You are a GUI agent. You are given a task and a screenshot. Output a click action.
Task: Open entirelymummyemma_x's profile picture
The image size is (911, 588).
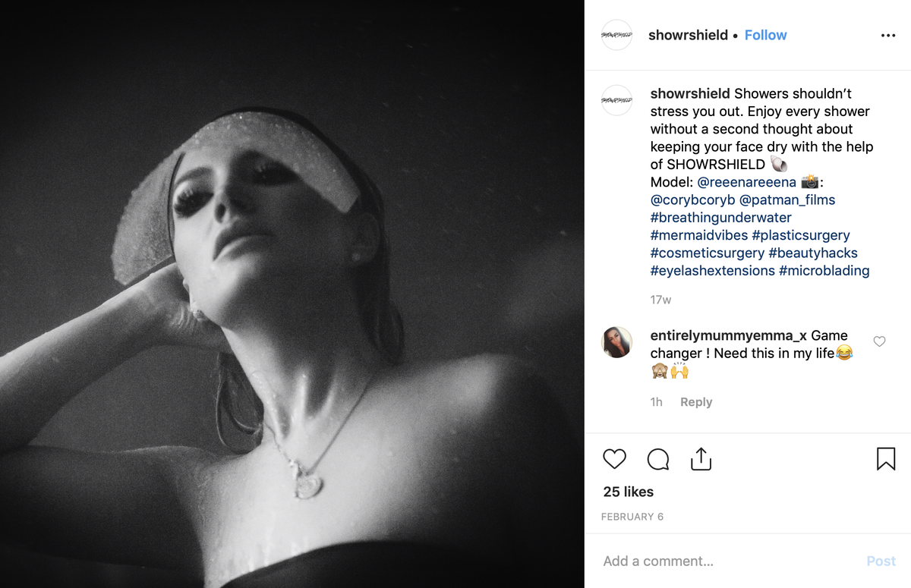pyautogui.click(x=616, y=342)
